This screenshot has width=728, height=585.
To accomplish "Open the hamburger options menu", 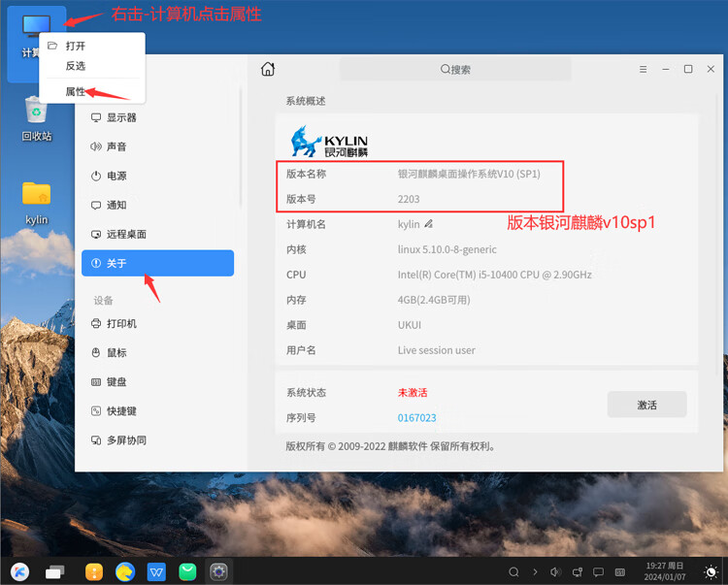I will tap(643, 70).
